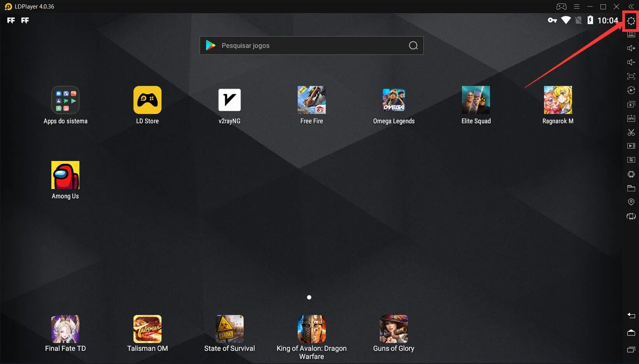Click battery charging status icon

590,20
